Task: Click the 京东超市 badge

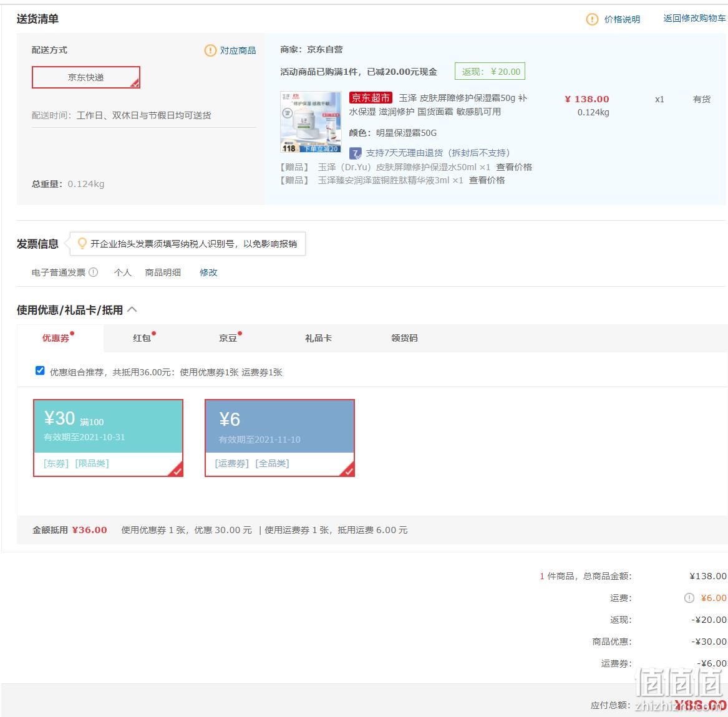Action: click(371, 98)
